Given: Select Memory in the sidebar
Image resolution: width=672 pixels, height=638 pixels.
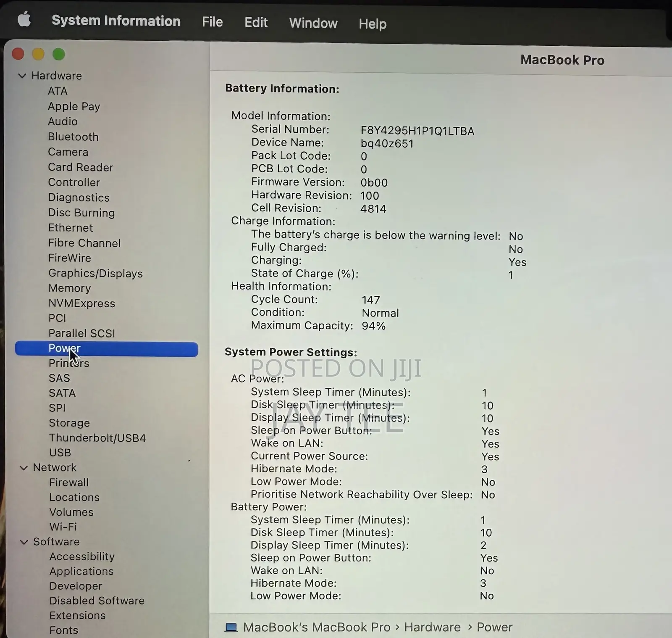Looking at the screenshot, I should (x=69, y=288).
